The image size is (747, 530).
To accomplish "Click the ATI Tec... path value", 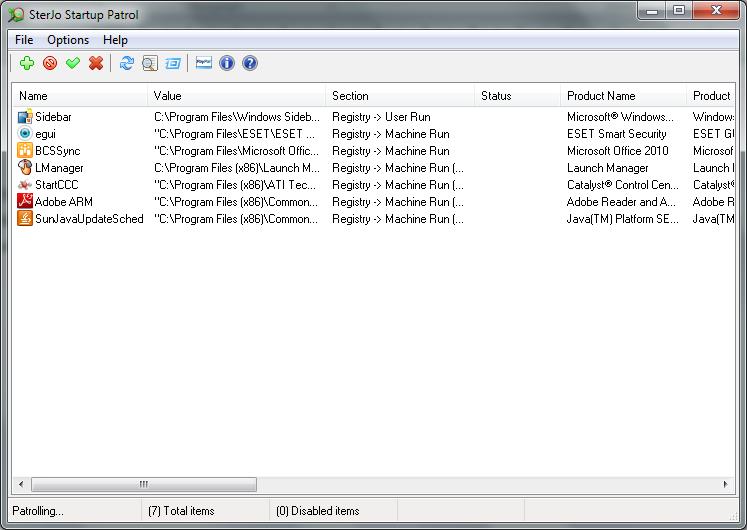I will point(235,185).
